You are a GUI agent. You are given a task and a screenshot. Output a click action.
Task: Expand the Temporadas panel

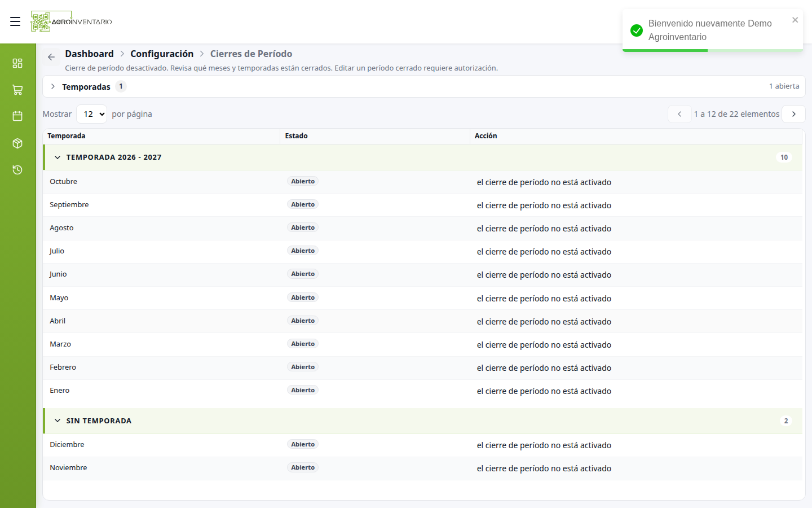[52, 86]
